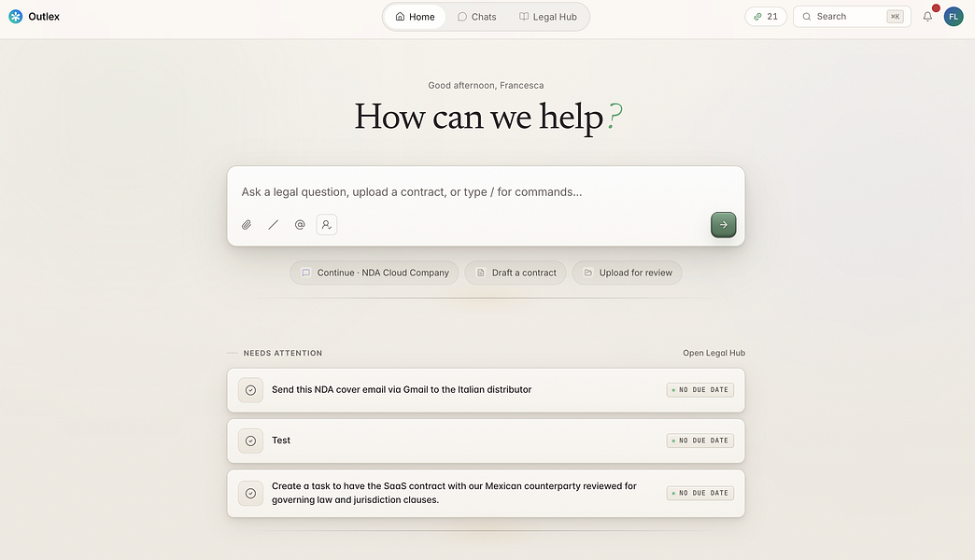Check off the Test task
Screen dimensions: 975x560
[x=250, y=441]
